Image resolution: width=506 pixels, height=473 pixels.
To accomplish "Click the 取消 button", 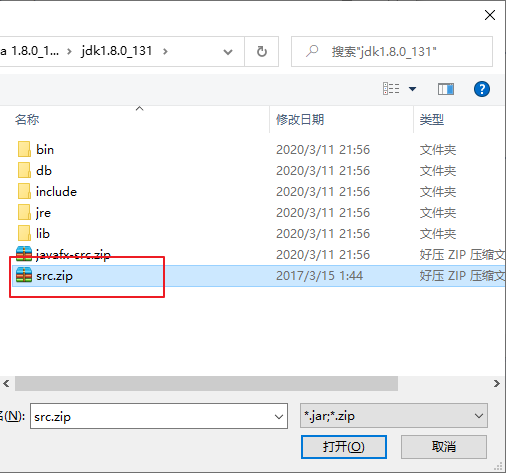I will pos(444,447).
